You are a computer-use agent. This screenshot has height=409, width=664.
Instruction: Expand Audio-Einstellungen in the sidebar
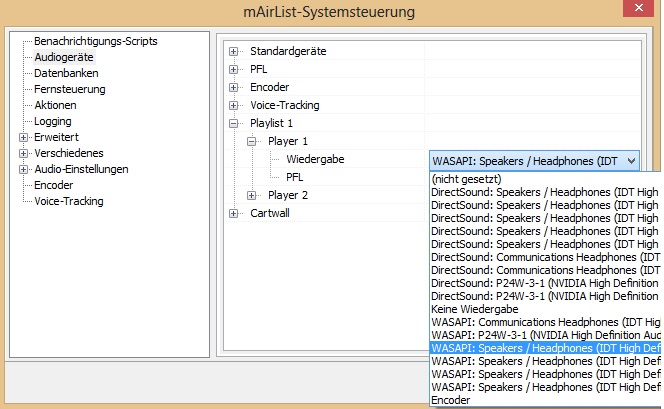[x=23, y=169]
